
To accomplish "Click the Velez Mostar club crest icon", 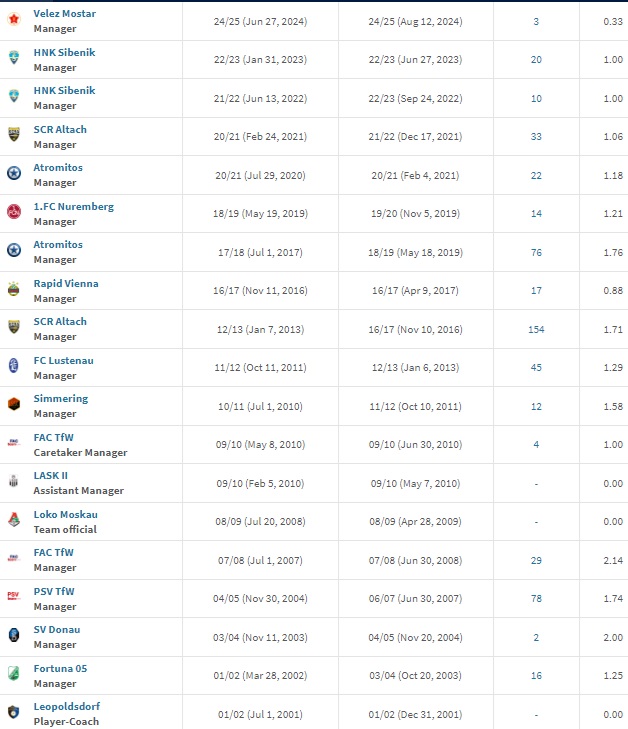I will (14, 19).
